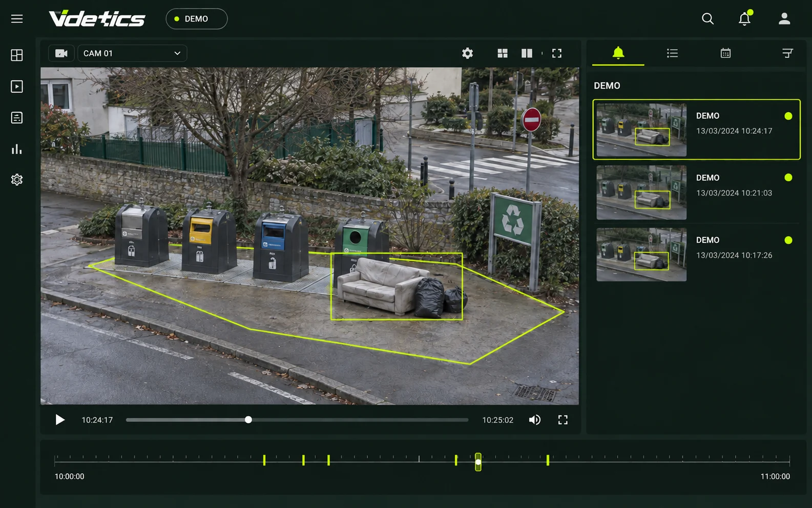Switch to two-column split layout
The height and width of the screenshot is (508, 812).
527,53
